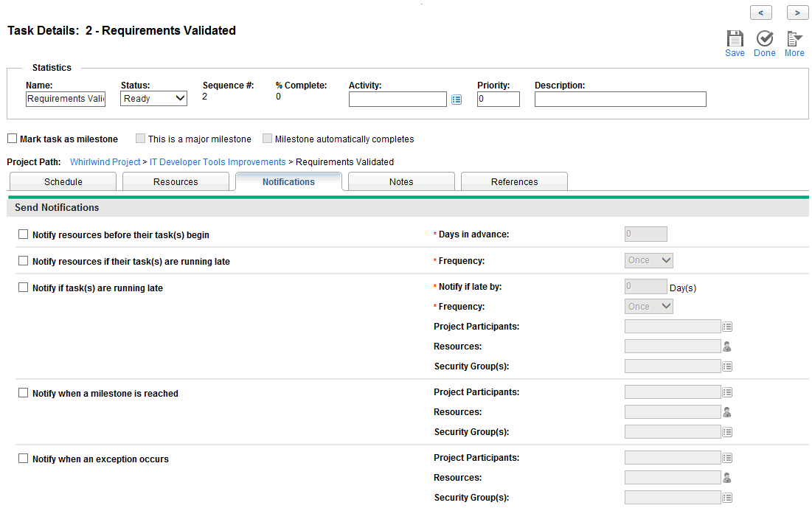Open Security Group(s) picker under exception section
Viewport: 812px width, 508px height.
pyautogui.click(x=727, y=498)
